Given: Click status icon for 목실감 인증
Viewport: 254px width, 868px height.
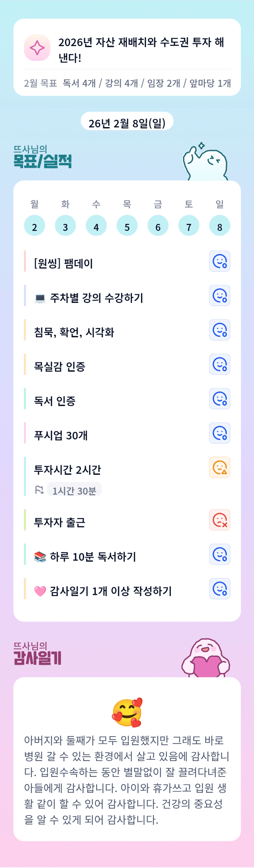Looking at the screenshot, I should click(220, 364).
